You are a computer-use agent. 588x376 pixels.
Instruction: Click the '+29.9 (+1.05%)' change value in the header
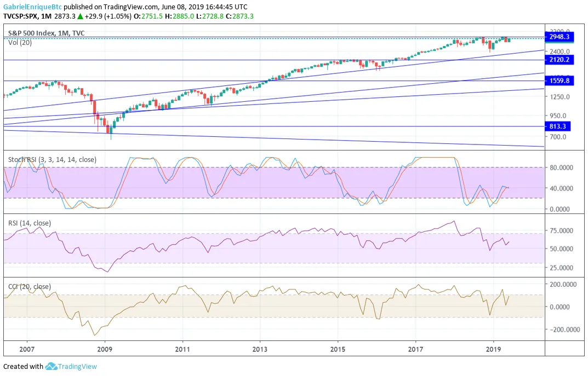[x=108, y=16]
